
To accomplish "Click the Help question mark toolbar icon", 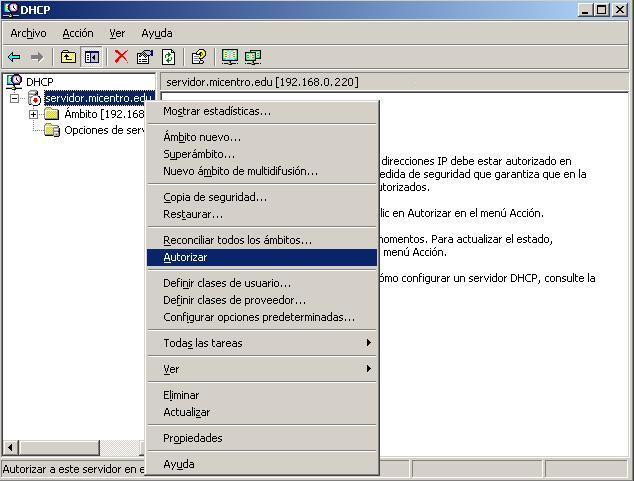I will point(198,57).
